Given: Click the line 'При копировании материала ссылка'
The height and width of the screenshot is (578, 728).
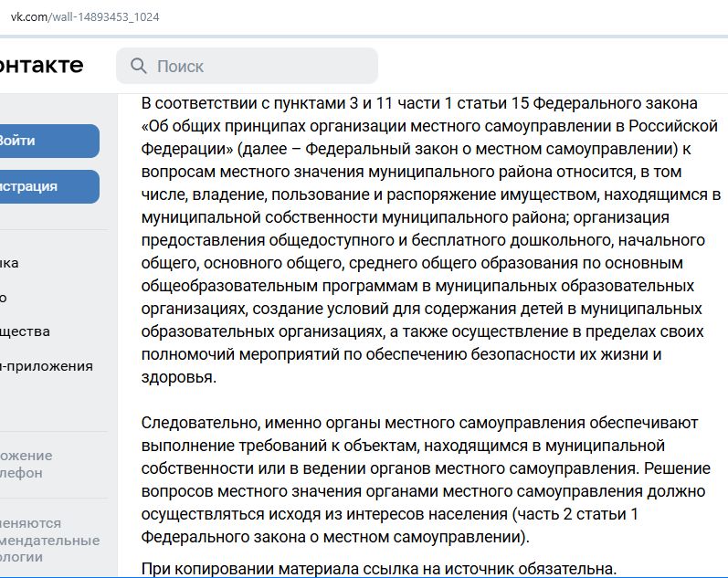Looking at the screenshot, I should tap(379, 569).
